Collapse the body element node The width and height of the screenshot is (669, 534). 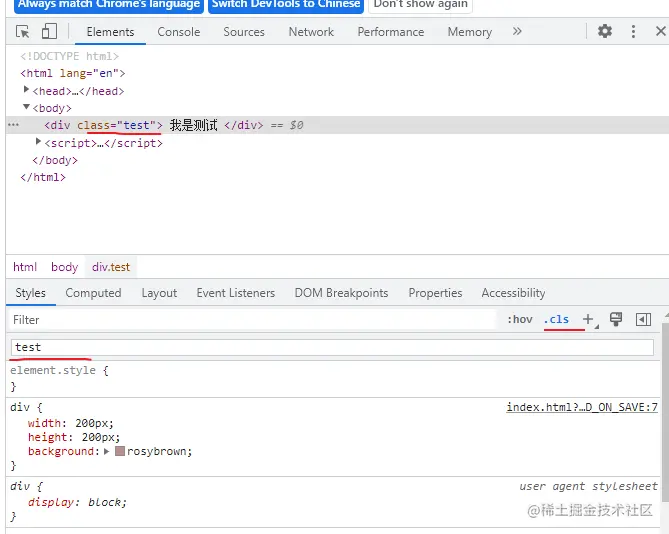click(26, 107)
